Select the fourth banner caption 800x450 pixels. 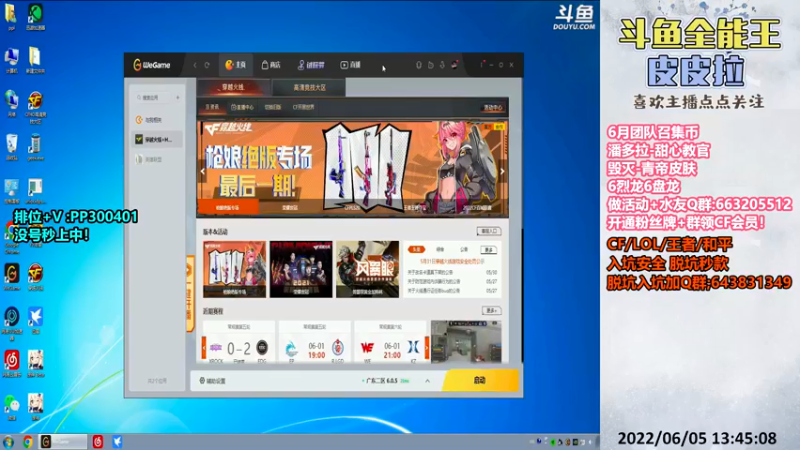[x=414, y=208]
